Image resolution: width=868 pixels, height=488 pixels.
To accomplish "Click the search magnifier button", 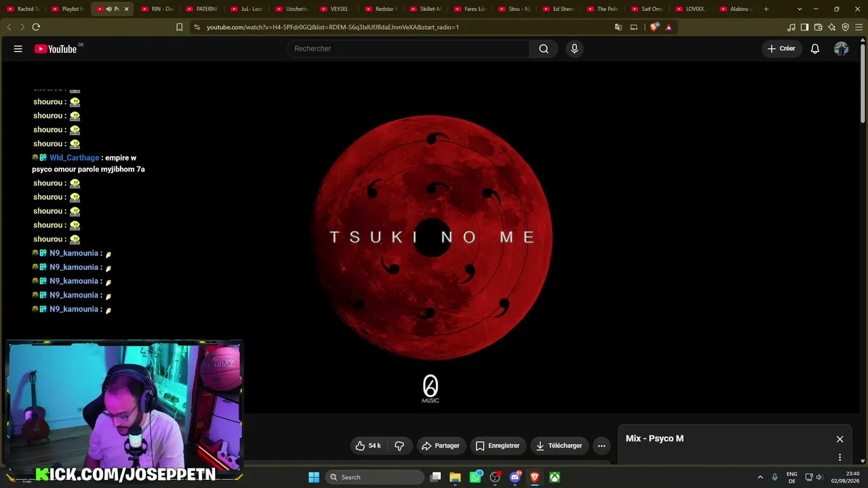I will point(544,49).
